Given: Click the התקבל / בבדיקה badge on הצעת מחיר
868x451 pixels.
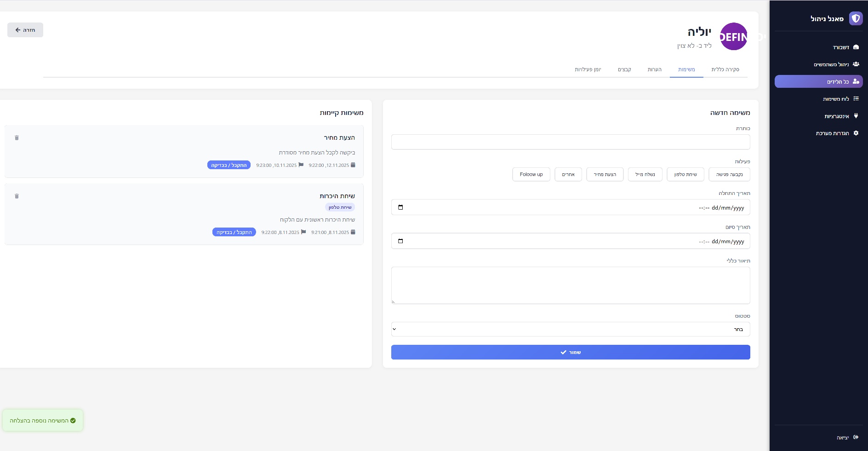Looking at the screenshot, I should 229,165.
